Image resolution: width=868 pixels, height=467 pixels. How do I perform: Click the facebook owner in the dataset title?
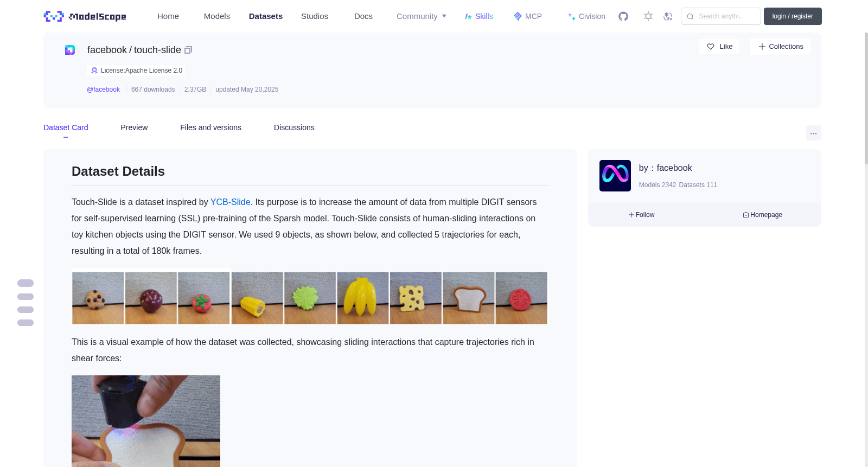point(107,50)
